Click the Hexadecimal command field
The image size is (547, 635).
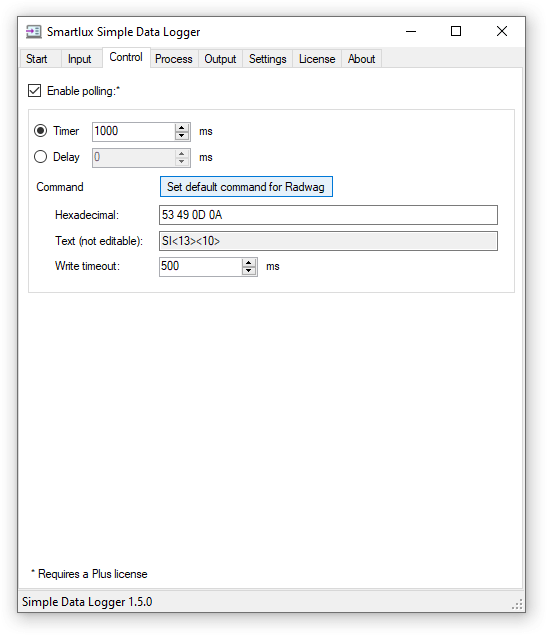point(328,215)
